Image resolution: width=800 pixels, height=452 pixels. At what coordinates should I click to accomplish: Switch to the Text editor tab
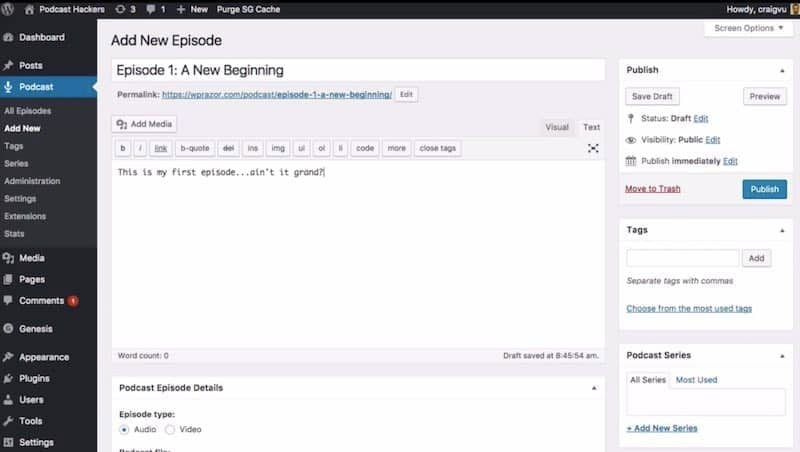click(x=591, y=127)
